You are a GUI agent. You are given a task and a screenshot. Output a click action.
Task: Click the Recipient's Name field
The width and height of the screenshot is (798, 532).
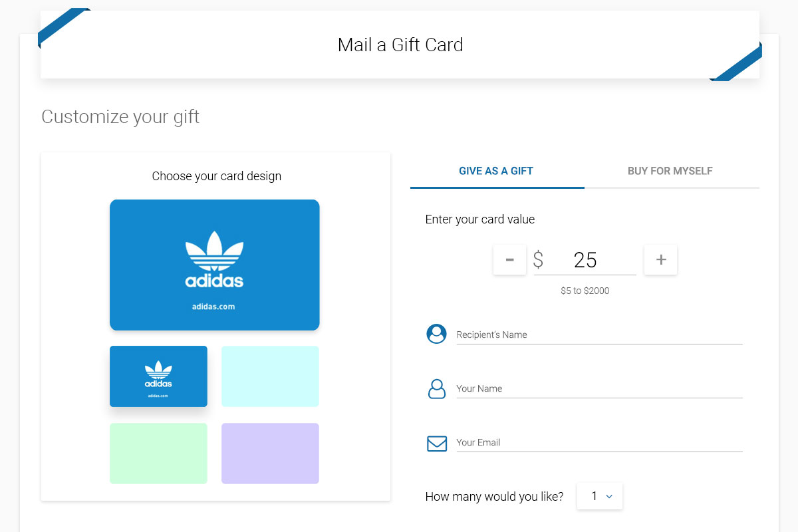pyautogui.click(x=599, y=334)
